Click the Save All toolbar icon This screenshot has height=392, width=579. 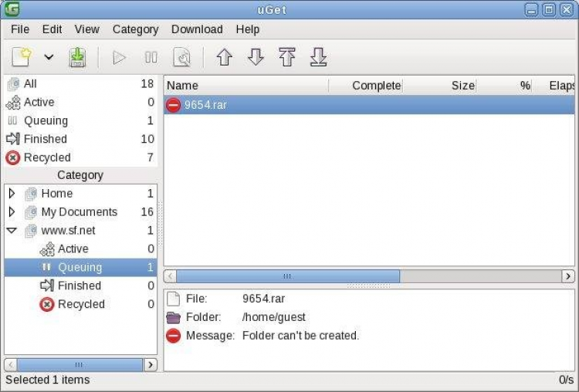pos(77,57)
